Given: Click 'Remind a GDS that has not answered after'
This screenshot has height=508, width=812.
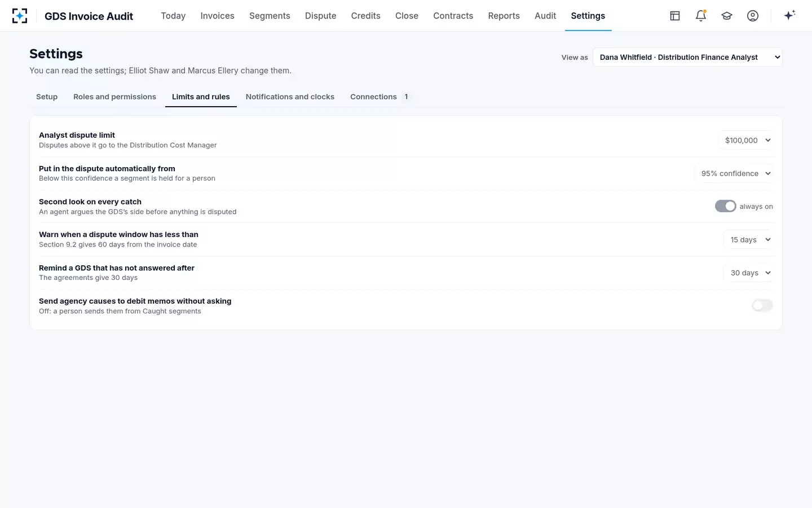Looking at the screenshot, I should (116, 268).
